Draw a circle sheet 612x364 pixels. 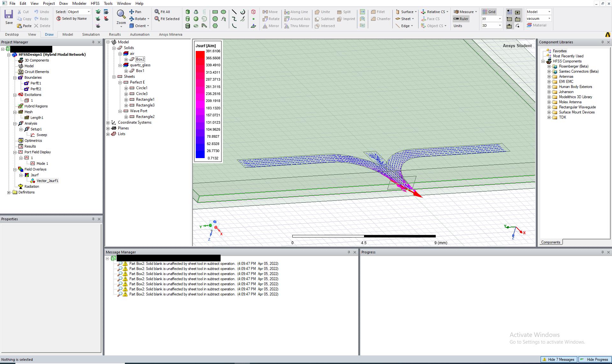215,19
